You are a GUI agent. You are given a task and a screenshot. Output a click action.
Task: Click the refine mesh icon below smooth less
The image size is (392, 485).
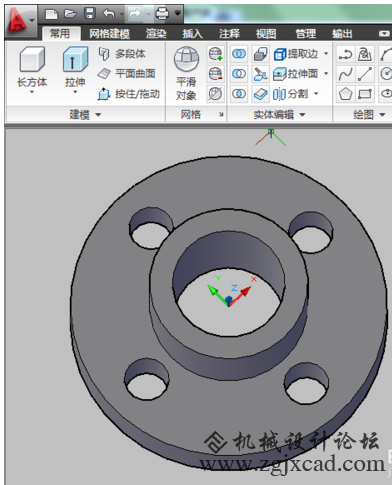click(x=215, y=94)
